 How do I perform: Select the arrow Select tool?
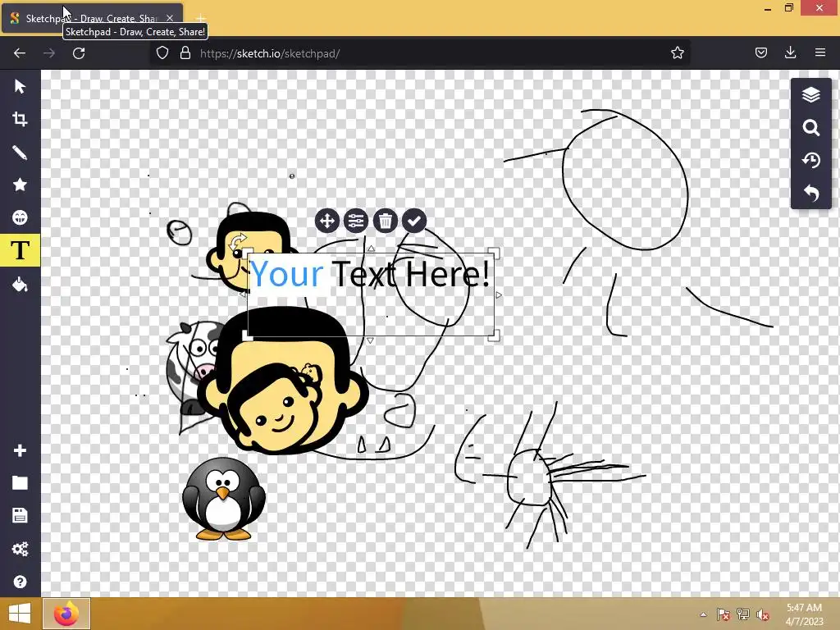[x=20, y=86]
